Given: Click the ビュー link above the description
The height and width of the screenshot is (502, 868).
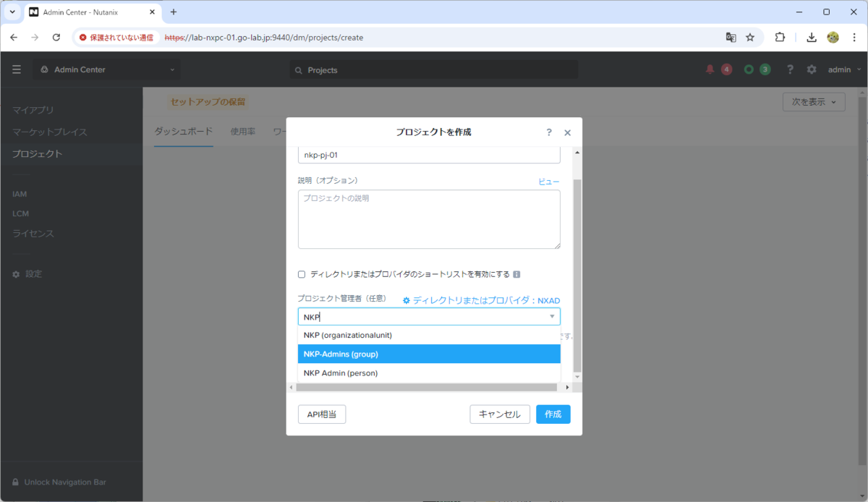Looking at the screenshot, I should [x=549, y=182].
